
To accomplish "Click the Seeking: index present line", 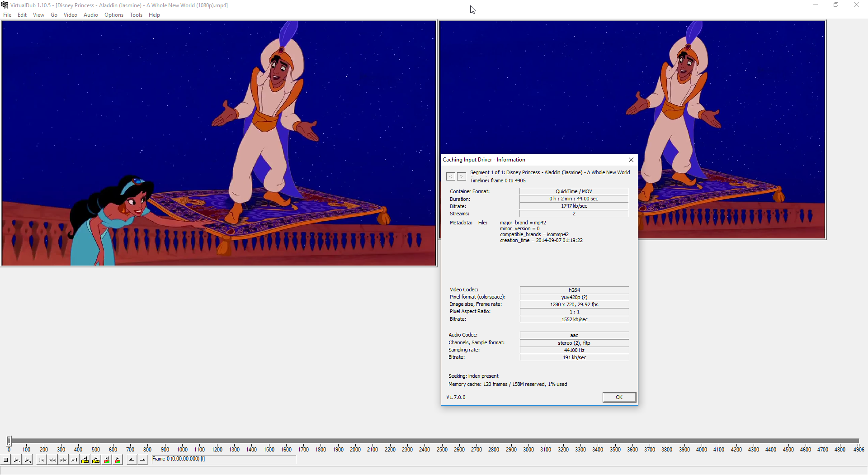I will click(x=473, y=376).
